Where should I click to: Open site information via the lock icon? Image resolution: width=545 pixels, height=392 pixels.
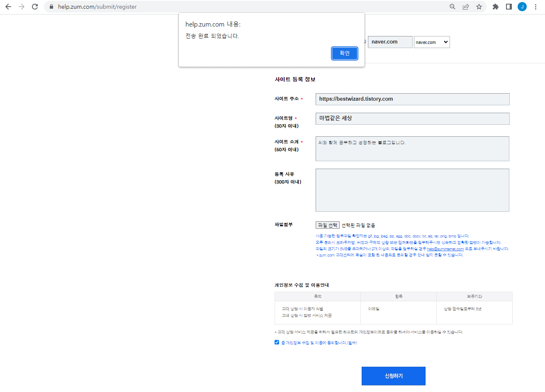pyautogui.click(x=51, y=7)
